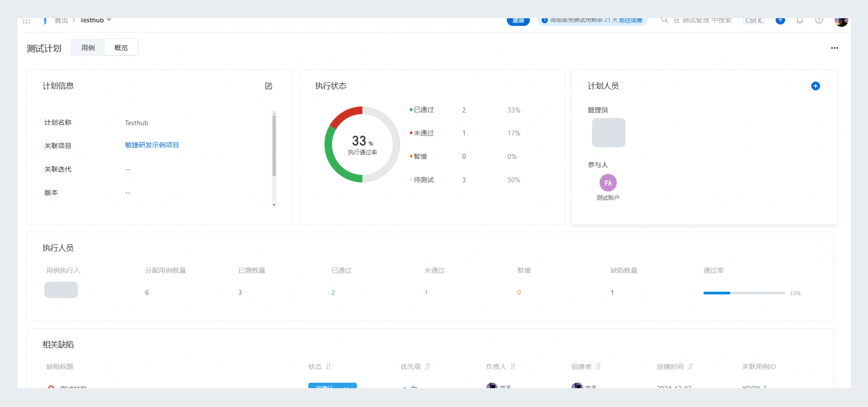Expand the Testhub breadcrumb dropdown arrow
The image size is (868, 407).
(x=109, y=20)
